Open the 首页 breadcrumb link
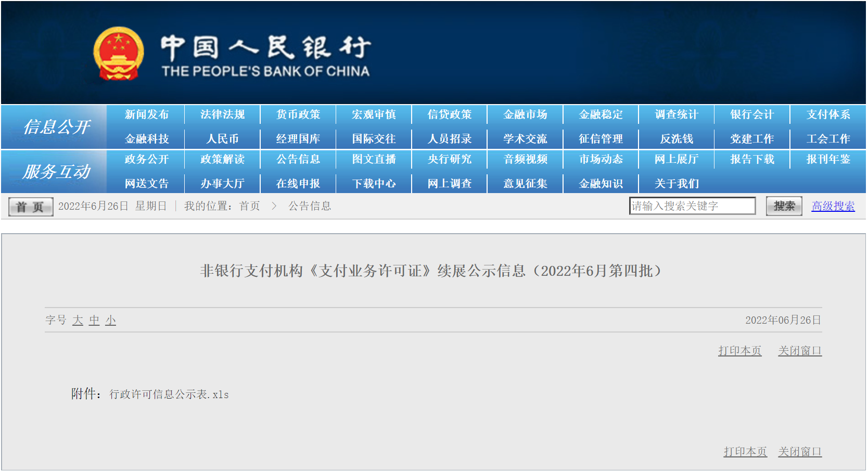 point(250,206)
